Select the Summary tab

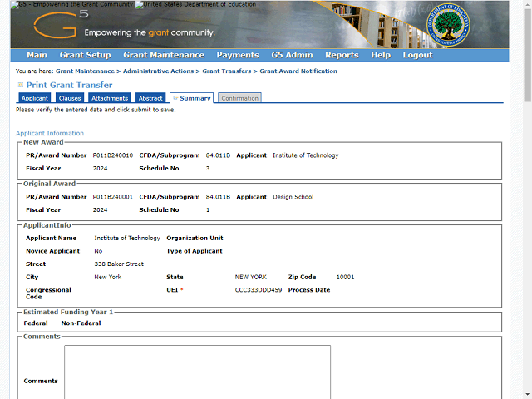[x=192, y=98]
